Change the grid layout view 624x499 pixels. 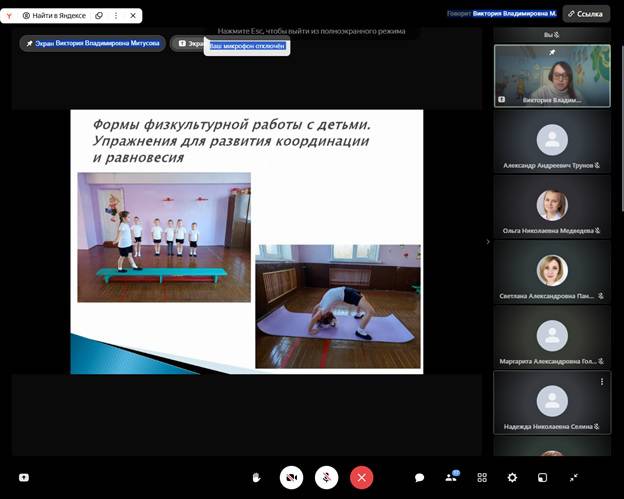point(482,477)
